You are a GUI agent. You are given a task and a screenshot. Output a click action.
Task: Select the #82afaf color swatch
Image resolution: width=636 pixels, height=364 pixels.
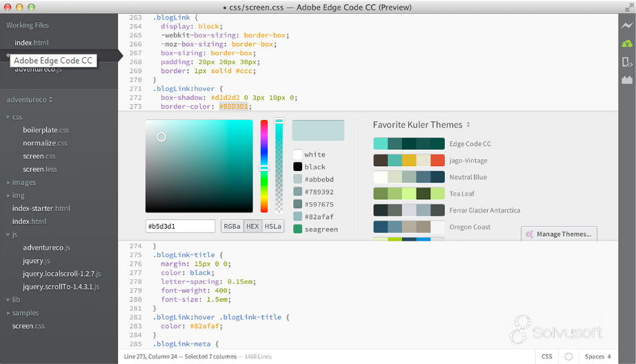pos(298,216)
